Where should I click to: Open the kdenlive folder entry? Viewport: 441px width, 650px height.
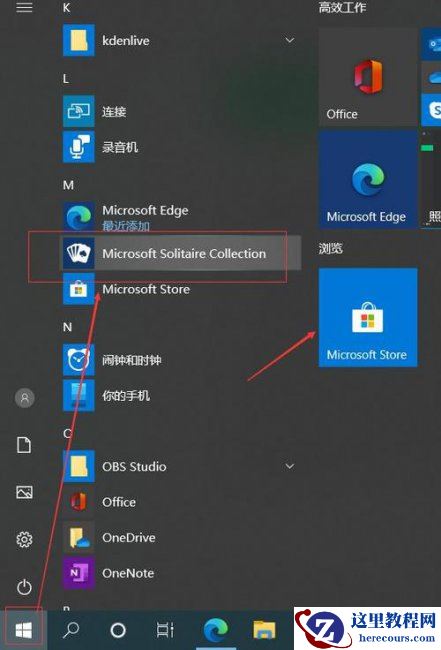[179, 40]
